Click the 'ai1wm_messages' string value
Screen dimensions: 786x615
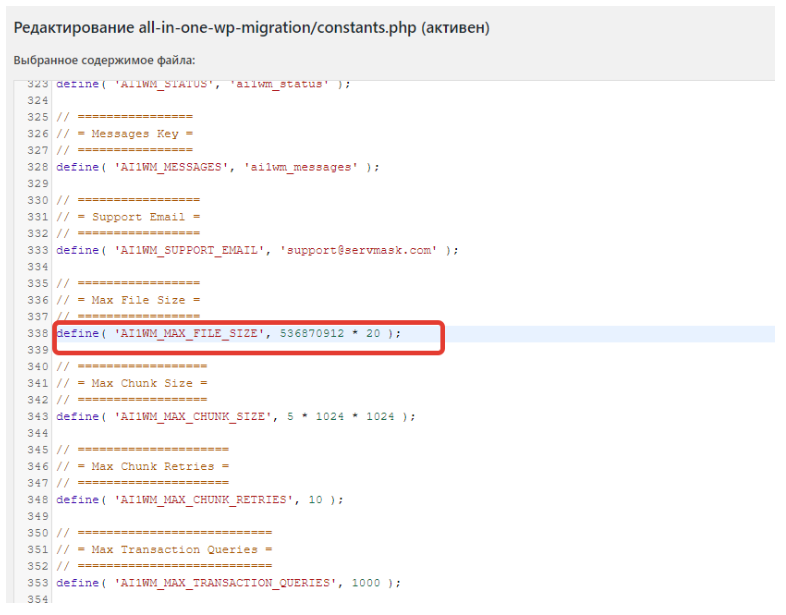[301, 167]
